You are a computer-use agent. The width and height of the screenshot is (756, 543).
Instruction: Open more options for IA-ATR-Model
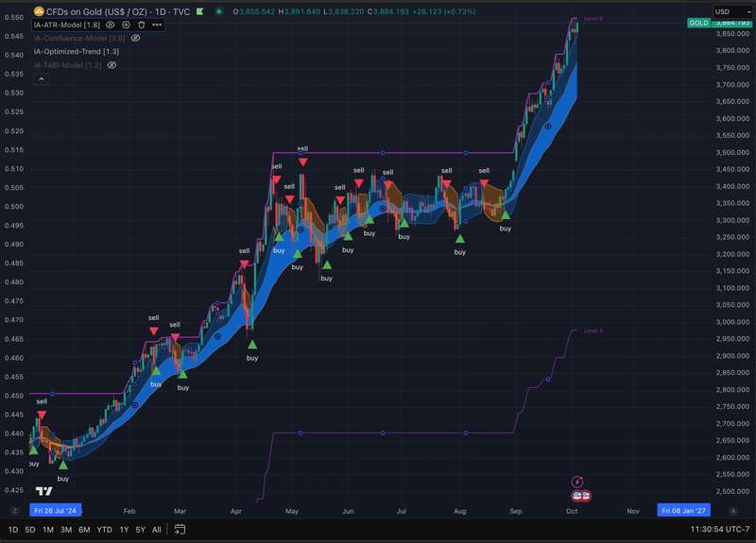[157, 25]
